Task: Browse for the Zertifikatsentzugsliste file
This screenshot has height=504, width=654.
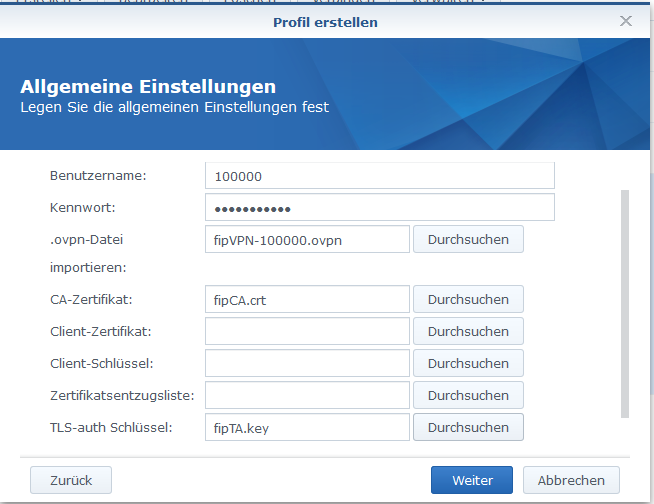Action: point(468,395)
